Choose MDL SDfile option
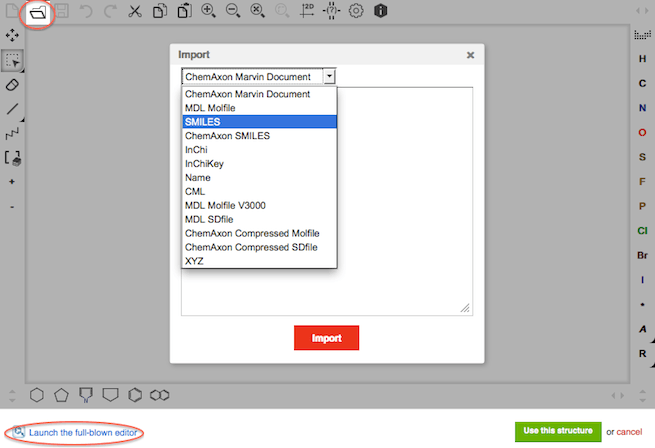The image size is (655, 448). (259, 219)
